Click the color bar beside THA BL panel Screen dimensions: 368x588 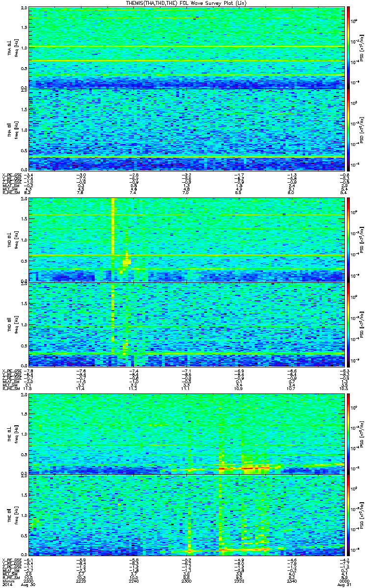[348, 48]
